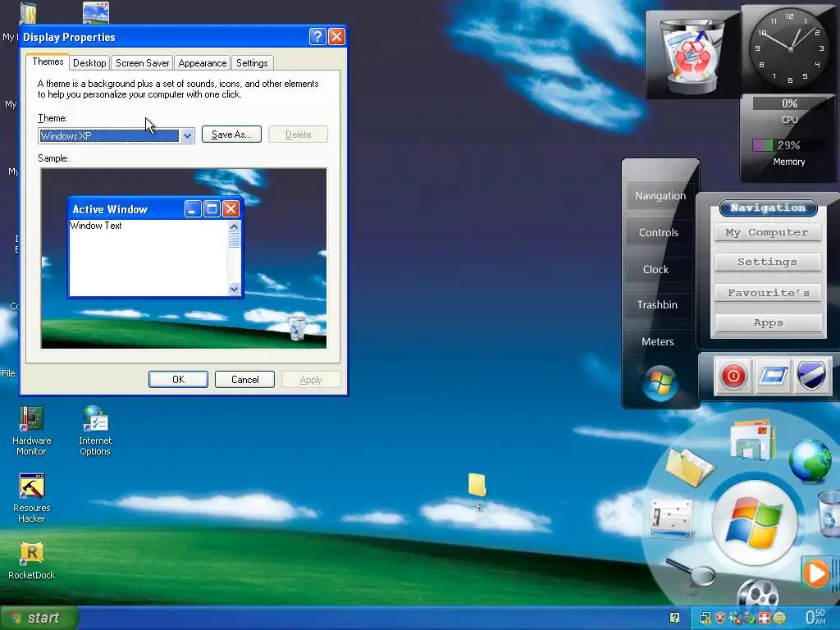This screenshot has width=840, height=630.
Task: Click the yellow round tray icon
Action: [779, 619]
